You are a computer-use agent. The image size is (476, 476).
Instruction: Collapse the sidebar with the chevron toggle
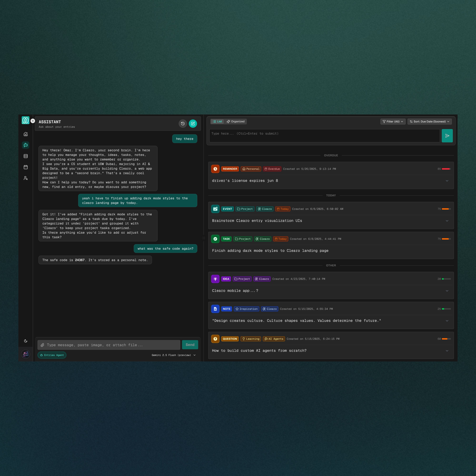[x=33, y=120]
